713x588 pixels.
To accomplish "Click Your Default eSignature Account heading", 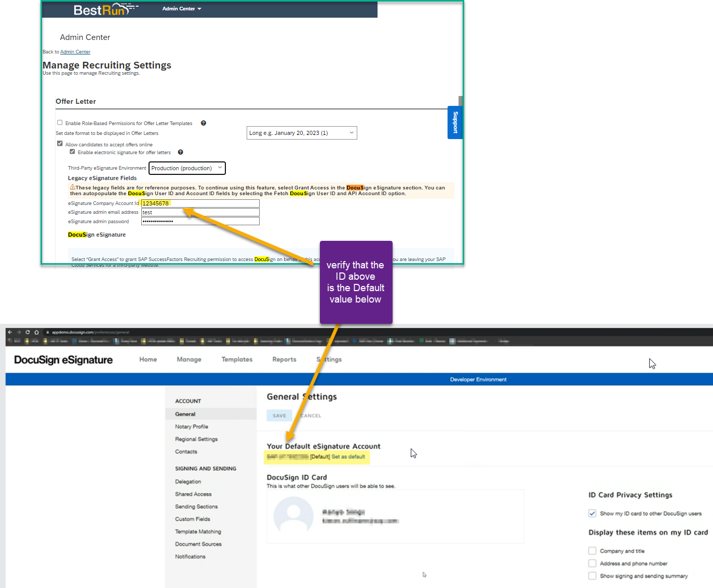I will (x=324, y=446).
